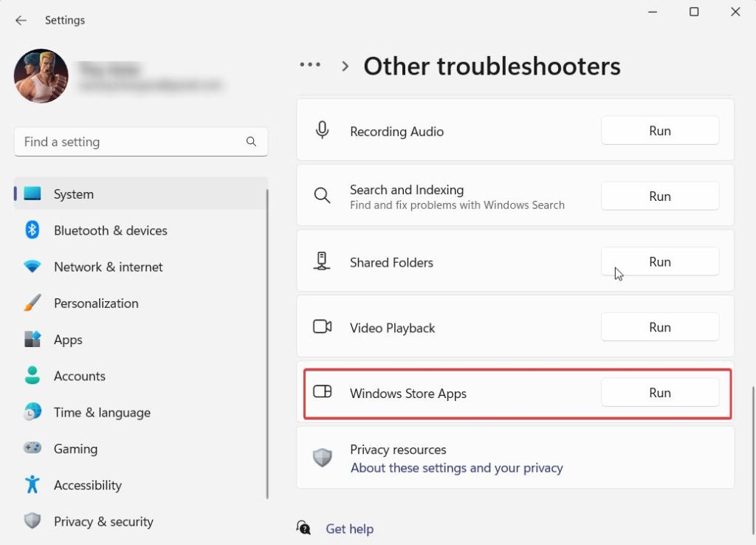Expand breadcrumb via three dots
Image resolution: width=756 pixels, height=545 pixels.
[310, 66]
